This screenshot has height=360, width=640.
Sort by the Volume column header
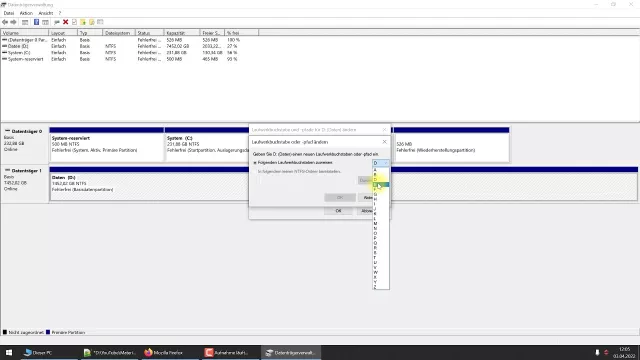coord(24,33)
